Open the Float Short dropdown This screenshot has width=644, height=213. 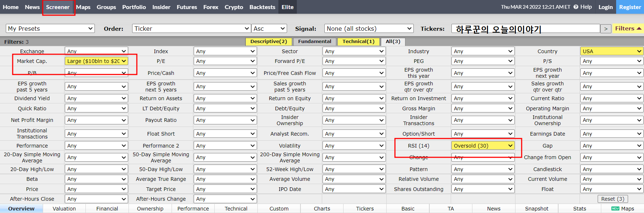click(x=225, y=134)
